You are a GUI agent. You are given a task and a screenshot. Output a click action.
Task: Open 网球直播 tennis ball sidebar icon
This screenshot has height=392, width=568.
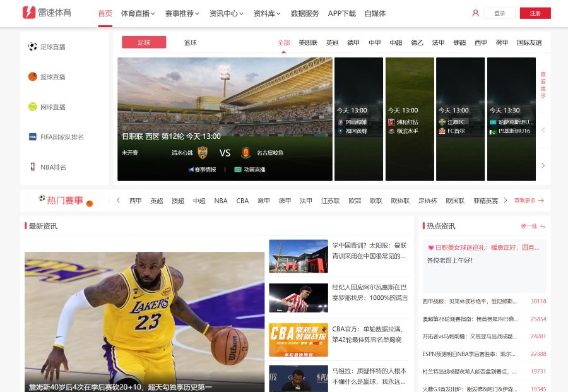33,107
